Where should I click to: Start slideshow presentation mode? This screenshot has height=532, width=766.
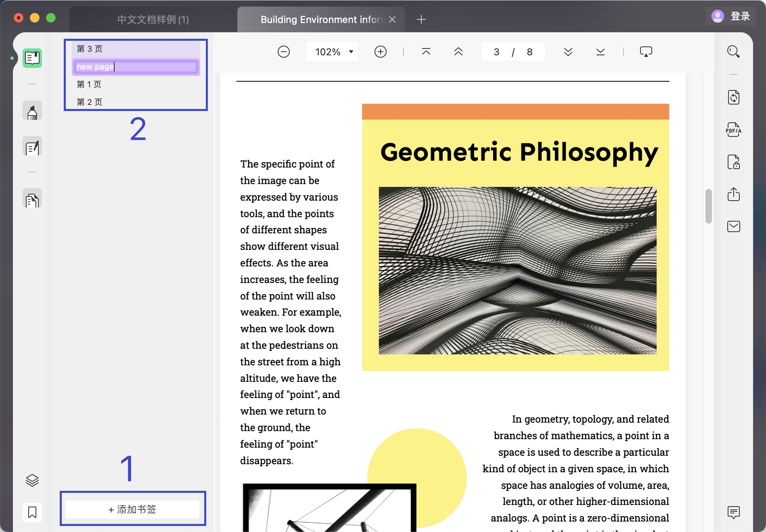pos(646,52)
